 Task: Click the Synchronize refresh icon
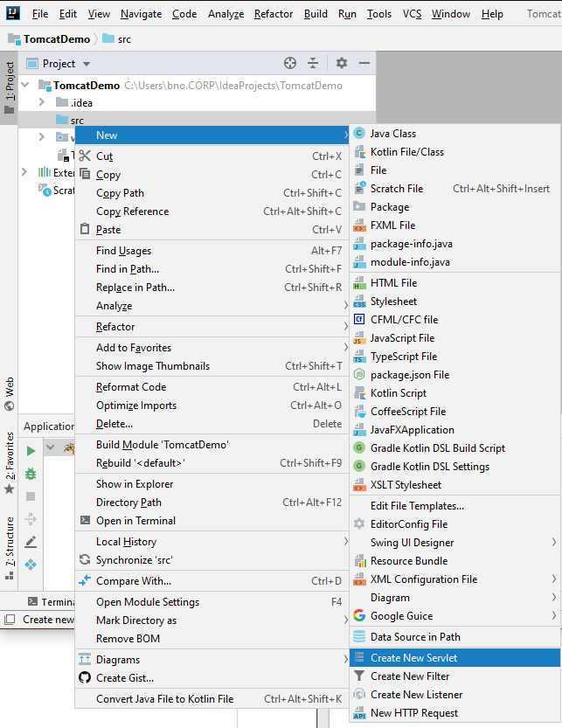click(x=85, y=560)
